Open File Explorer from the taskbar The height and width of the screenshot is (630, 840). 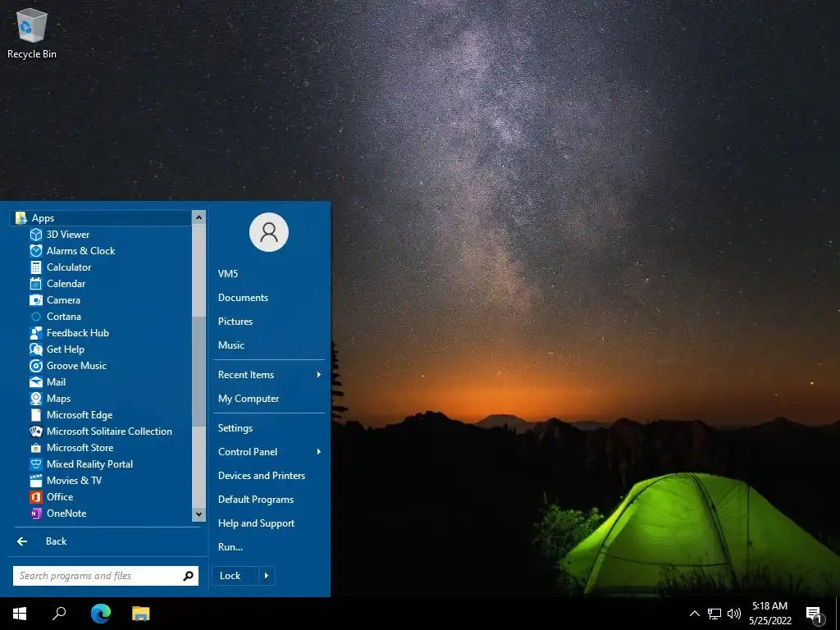click(x=141, y=614)
